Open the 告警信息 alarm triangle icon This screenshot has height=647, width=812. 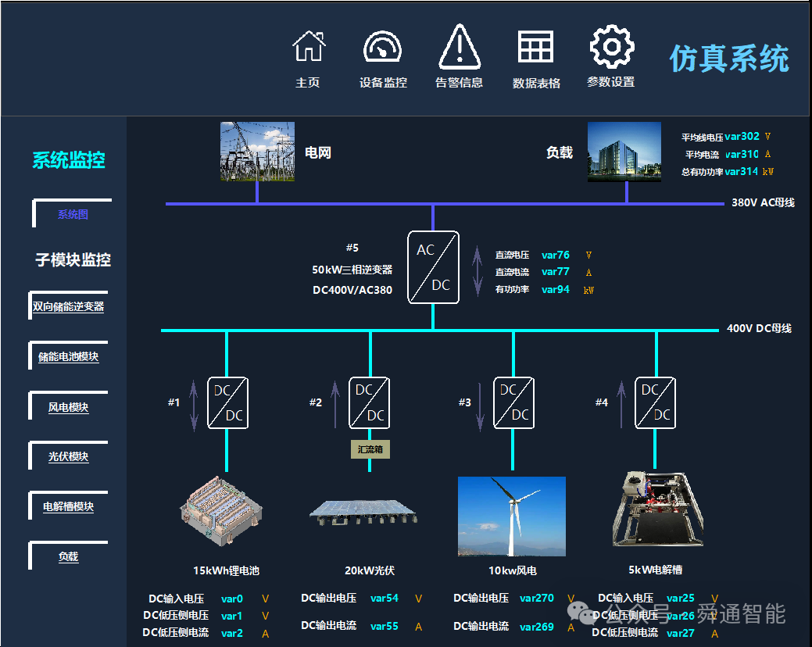tap(458, 48)
